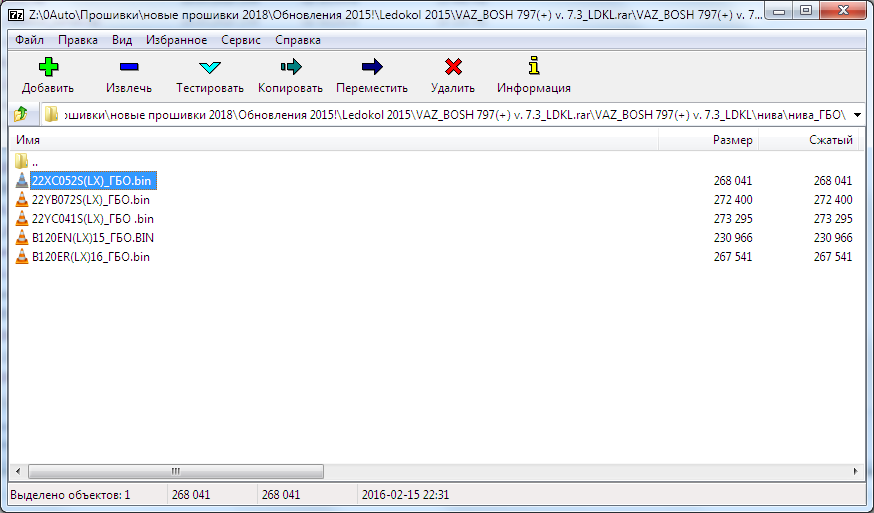Screen dimensions: 874x513
Task: Click the Move arrow toolbar icon
Action: click(372, 68)
